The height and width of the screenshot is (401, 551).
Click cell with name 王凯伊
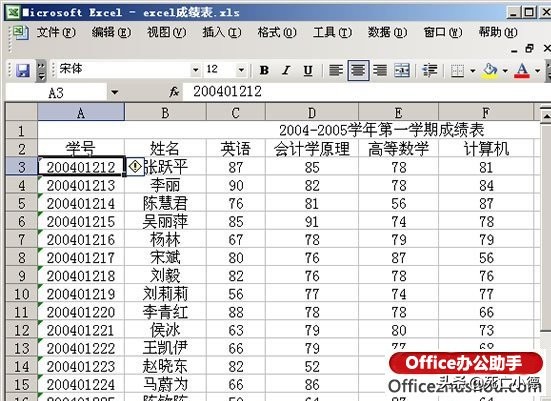(165, 348)
